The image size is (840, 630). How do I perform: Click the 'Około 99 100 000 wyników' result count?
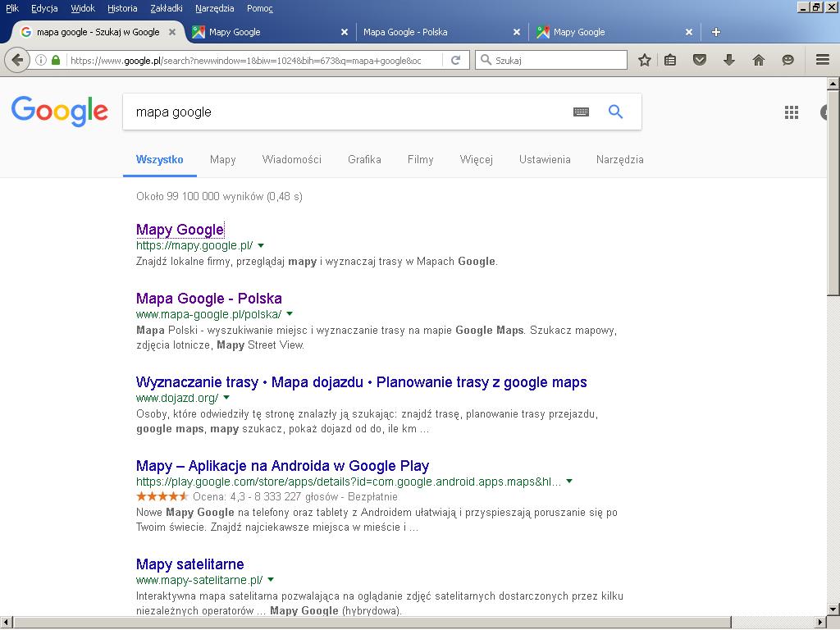tap(219, 197)
